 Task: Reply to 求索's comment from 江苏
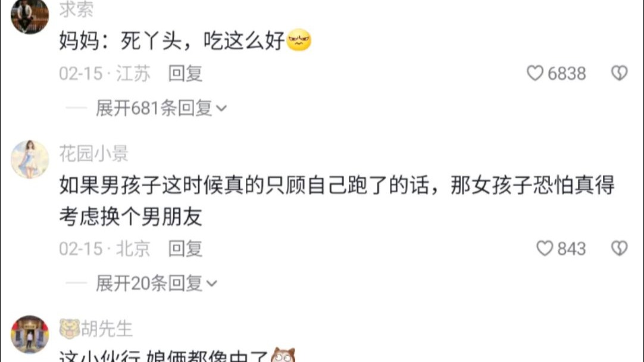click(185, 74)
